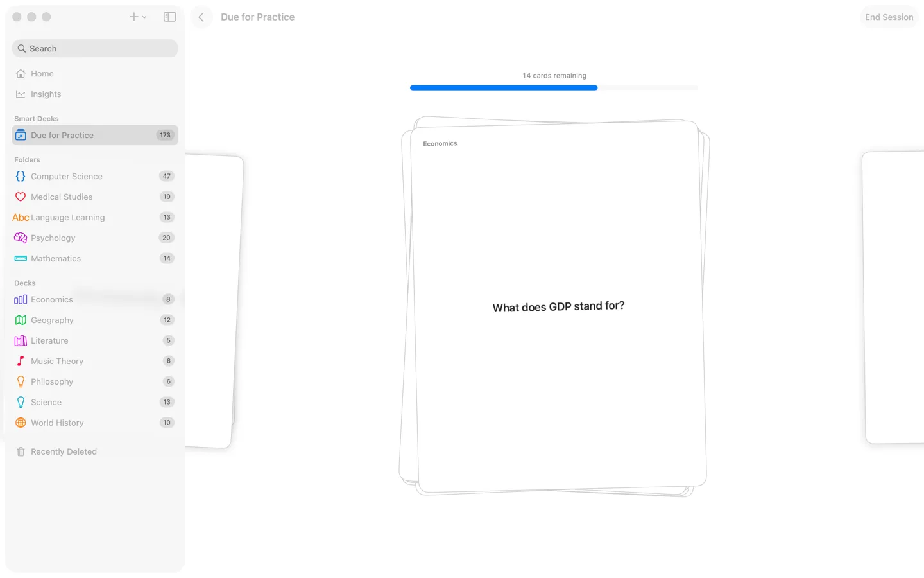This screenshot has width=924, height=578.
Task: Select the Due for Practice smart deck
Action: tap(95, 135)
